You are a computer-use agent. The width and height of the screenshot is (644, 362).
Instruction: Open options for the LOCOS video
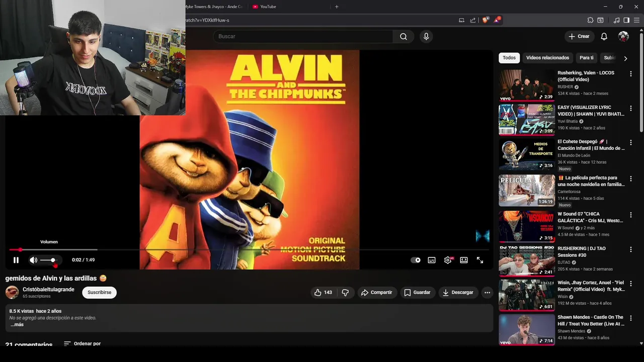pyautogui.click(x=630, y=74)
